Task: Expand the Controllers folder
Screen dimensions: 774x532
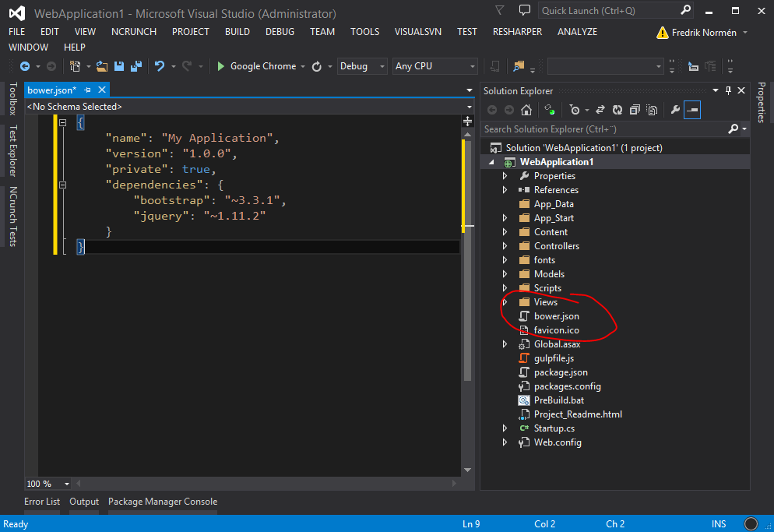Action: click(x=505, y=246)
